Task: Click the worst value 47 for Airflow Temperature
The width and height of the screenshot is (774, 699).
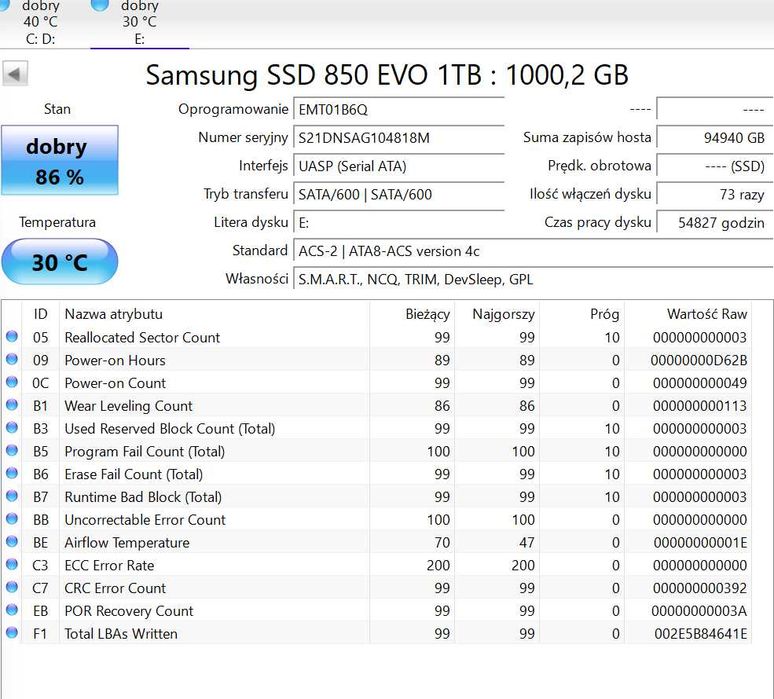Action: point(527,543)
